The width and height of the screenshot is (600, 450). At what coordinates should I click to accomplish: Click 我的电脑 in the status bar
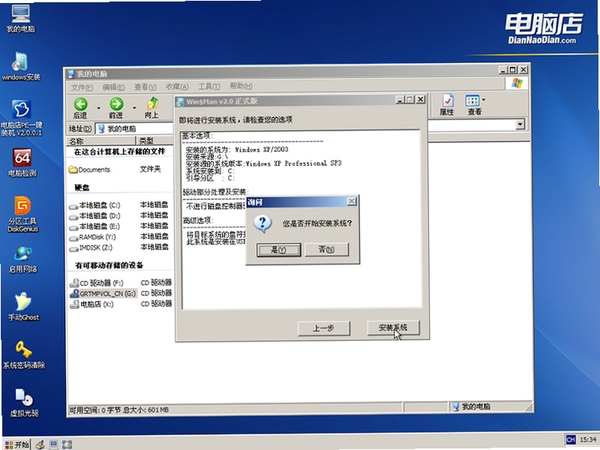[x=472, y=406]
